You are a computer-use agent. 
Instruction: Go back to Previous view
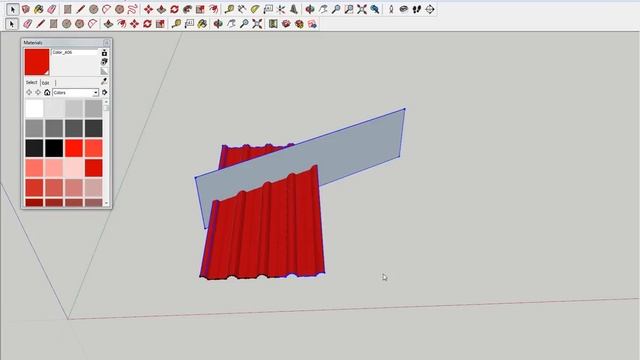(375, 9)
